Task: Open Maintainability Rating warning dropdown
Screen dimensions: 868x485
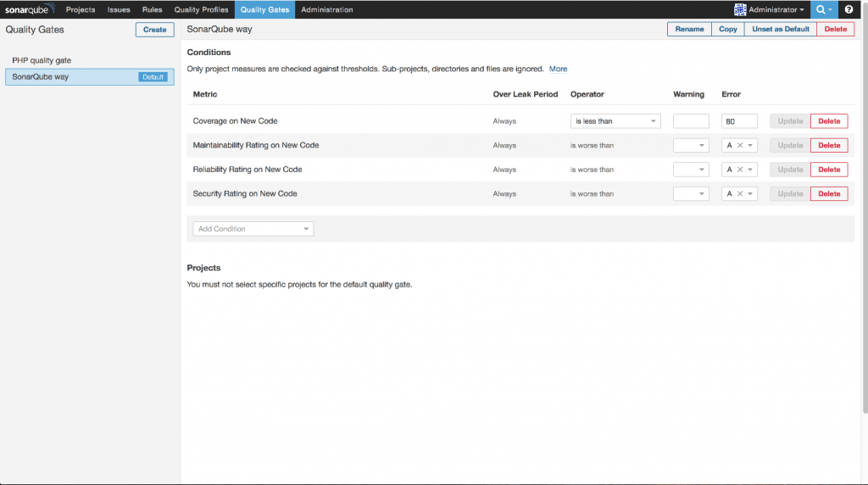Action: [x=691, y=146]
